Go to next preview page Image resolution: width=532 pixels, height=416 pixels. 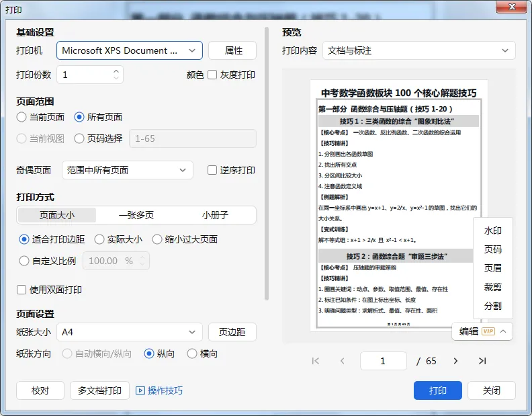pyautogui.click(x=455, y=361)
